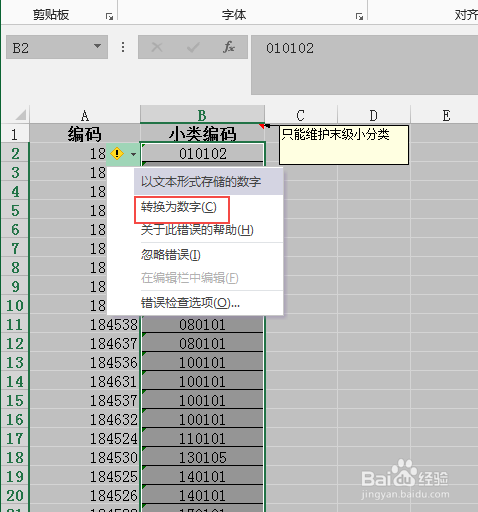Click cell B19 with value 140101
478x512 pixels.
pos(202,477)
